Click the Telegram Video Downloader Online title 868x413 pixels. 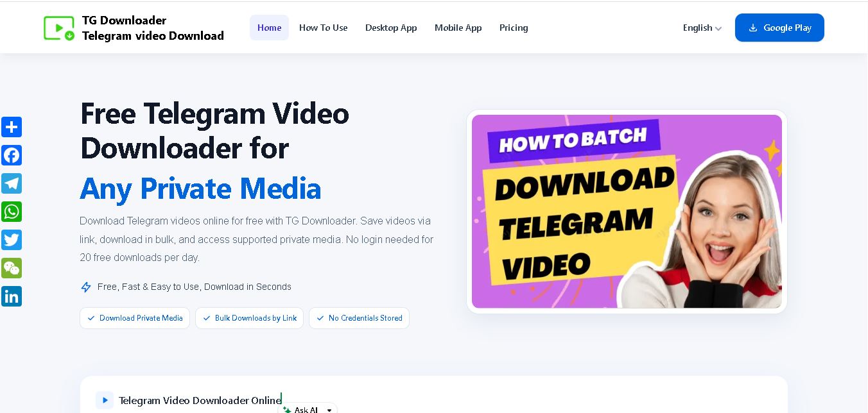pyautogui.click(x=200, y=400)
